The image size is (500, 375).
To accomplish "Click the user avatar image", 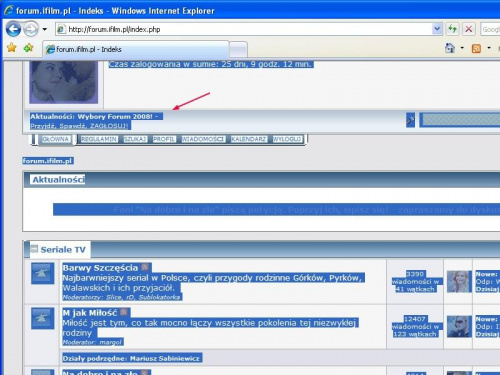I will 64,82.
